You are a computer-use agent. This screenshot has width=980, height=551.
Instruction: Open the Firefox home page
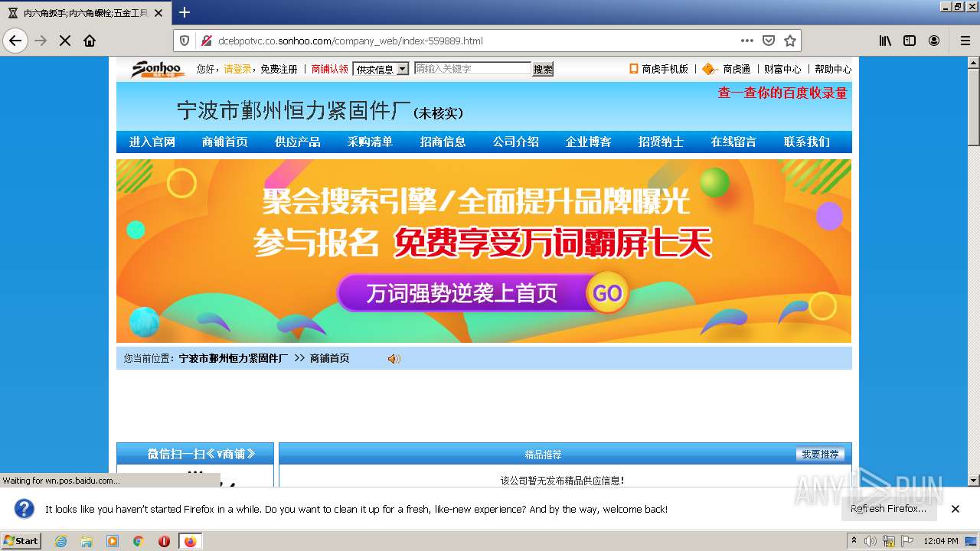[x=90, y=41]
